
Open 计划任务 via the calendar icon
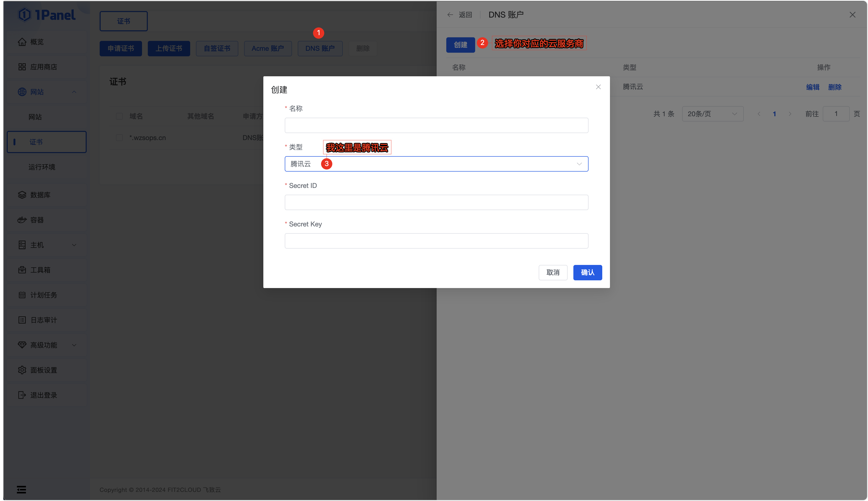(x=22, y=295)
